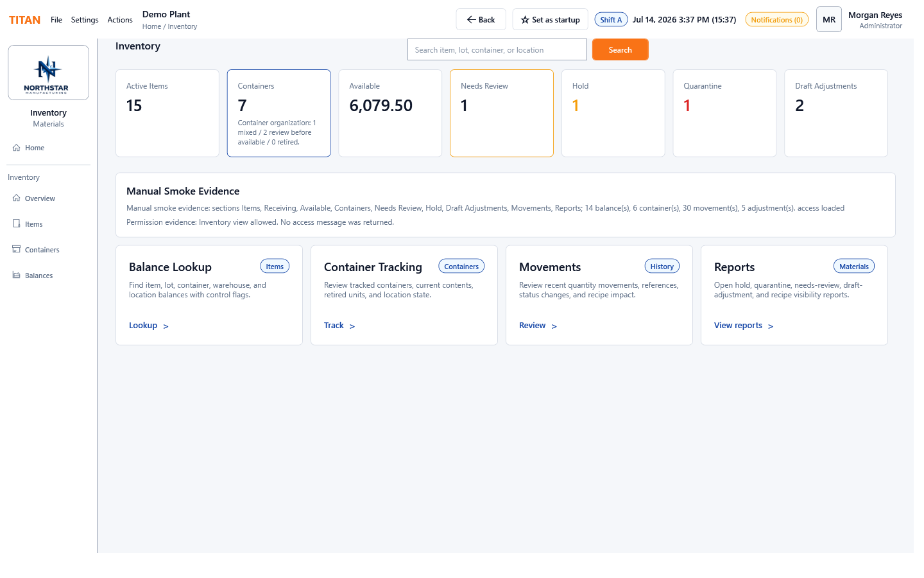924x578 pixels.
Task: Select the Needs Review summary card
Action: pyautogui.click(x=502, y=113)
